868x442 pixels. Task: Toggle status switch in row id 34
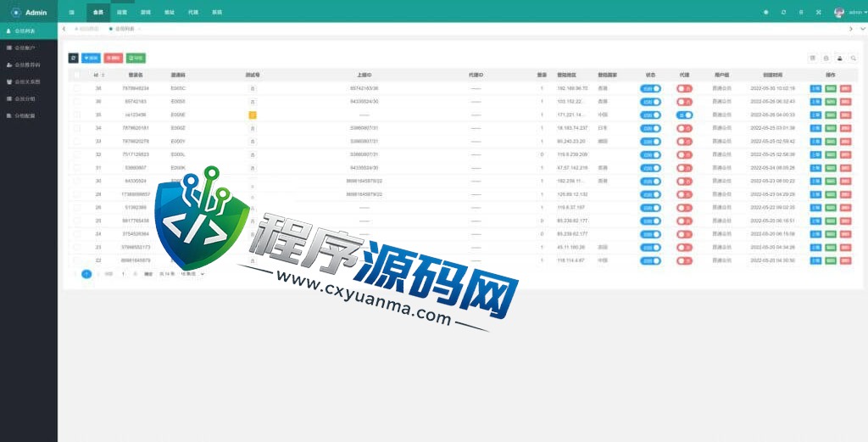tap(650, 128)
